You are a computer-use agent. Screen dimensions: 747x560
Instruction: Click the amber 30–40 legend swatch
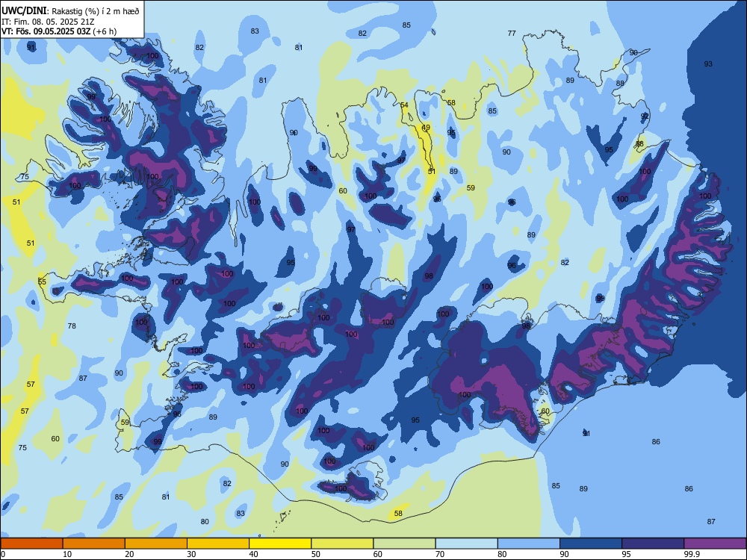coord(217,544)
